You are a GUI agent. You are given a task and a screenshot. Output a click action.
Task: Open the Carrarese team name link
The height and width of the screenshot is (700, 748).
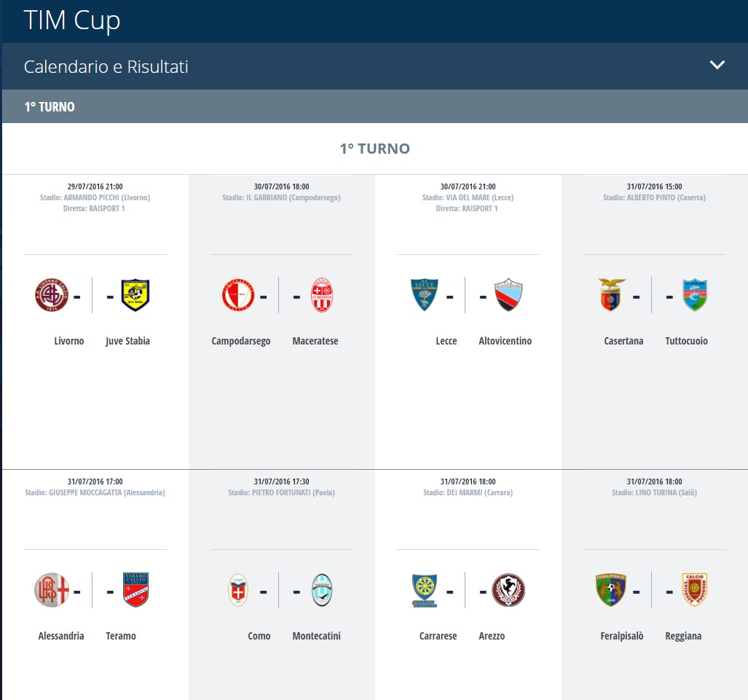click(x=438, y=636)
